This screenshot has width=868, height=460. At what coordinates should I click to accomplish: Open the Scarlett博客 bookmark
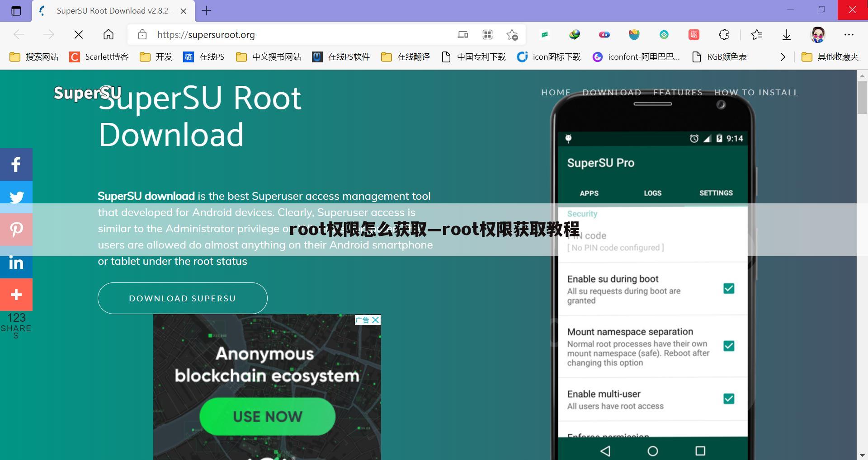tap(99, 56)
